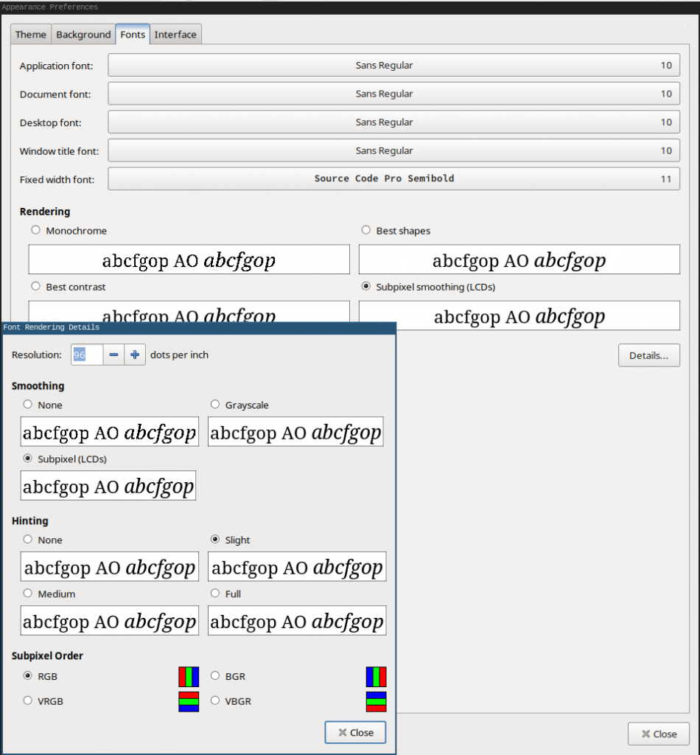700x755 pixels.
Task: Select Grayscale smoothing option
Action: click(215, 405)
